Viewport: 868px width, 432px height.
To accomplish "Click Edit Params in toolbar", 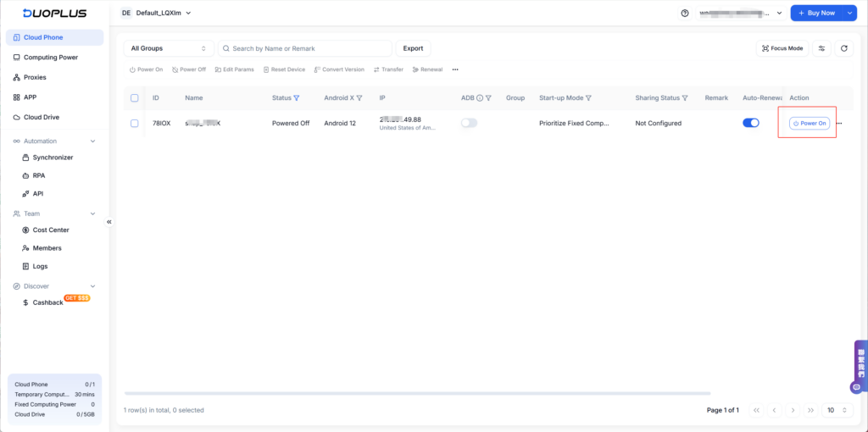I will [235, 69].
